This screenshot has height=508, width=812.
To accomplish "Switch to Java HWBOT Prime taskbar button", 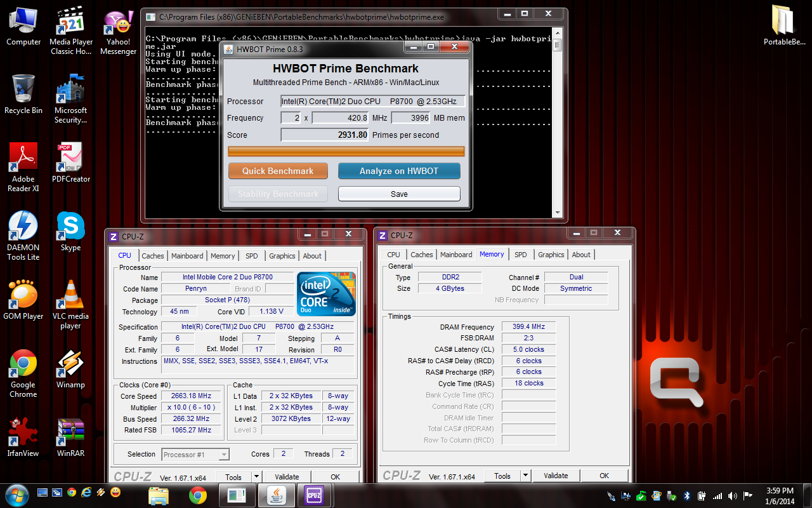I will coord(276,495).
